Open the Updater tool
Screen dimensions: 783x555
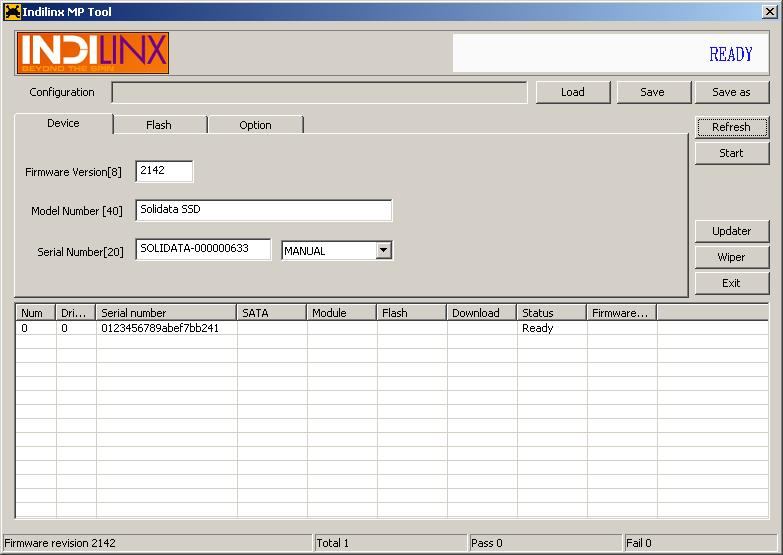732,231
